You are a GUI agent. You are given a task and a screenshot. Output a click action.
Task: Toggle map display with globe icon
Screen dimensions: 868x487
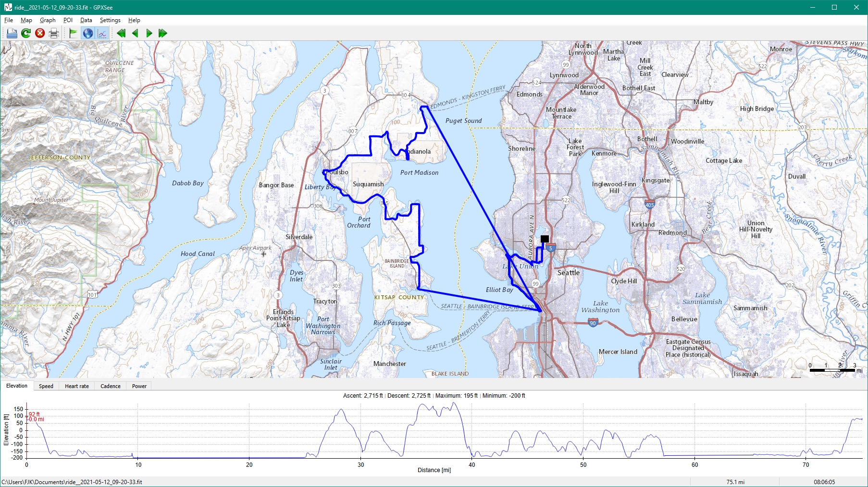coord(87,33)
